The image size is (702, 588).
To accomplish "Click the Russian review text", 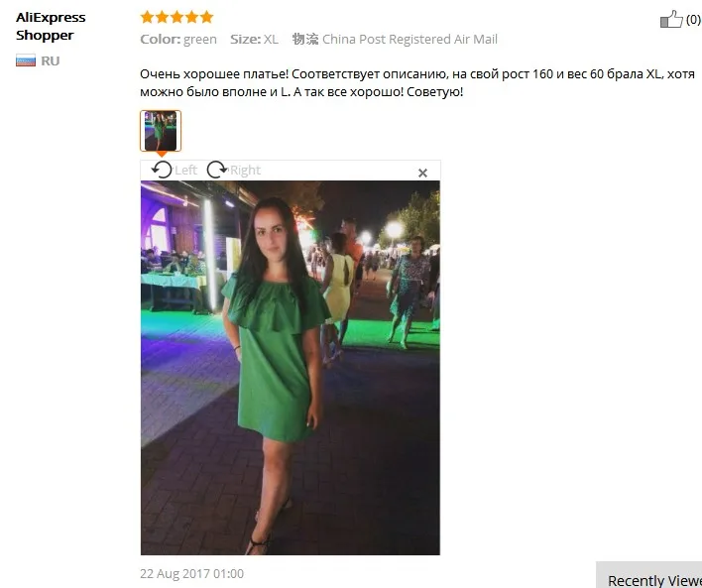I will tap(417, 83).
